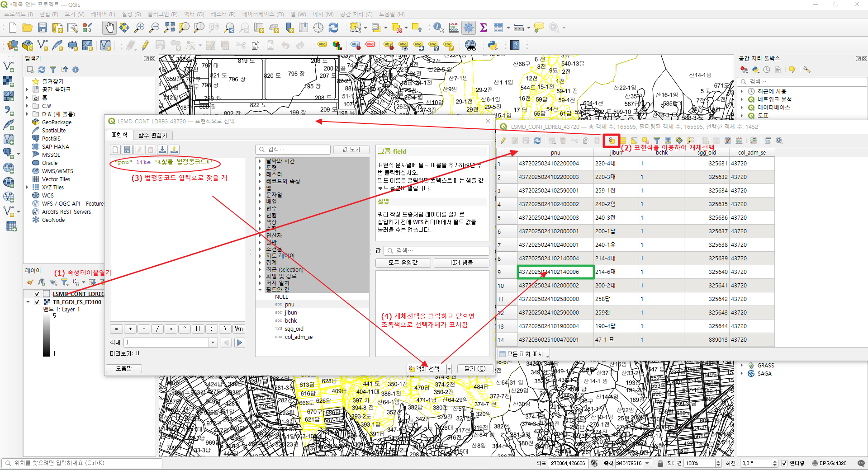
Task: Open the Data Source Manager icon
Action: [x=13, y=45]
